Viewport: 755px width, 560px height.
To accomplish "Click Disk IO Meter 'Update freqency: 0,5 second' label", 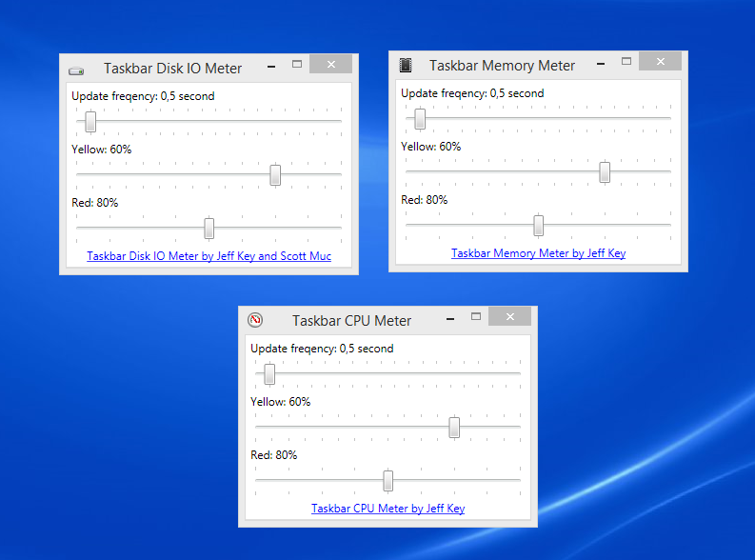I will [143, 96].
